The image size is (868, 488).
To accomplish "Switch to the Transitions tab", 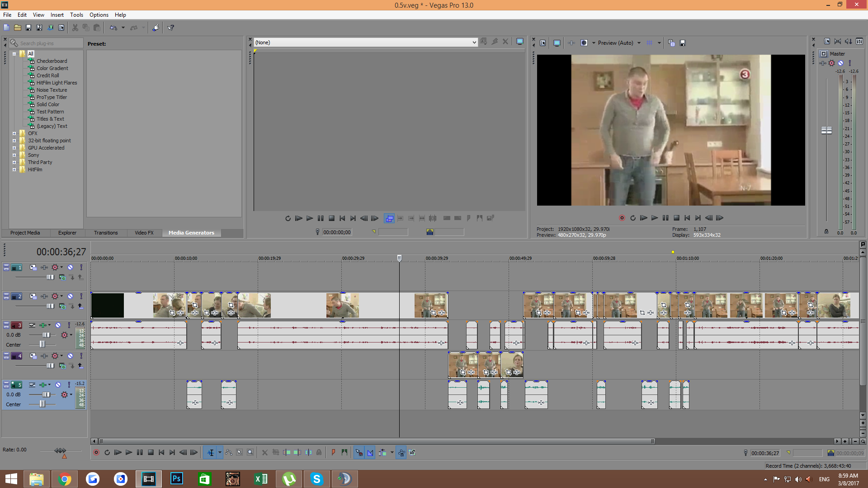I will pos(106,233).
